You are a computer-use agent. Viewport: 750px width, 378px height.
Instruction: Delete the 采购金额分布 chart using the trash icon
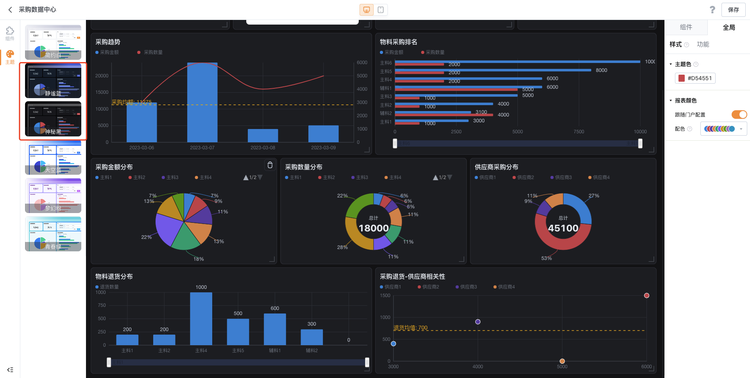(x=270, y=165)
